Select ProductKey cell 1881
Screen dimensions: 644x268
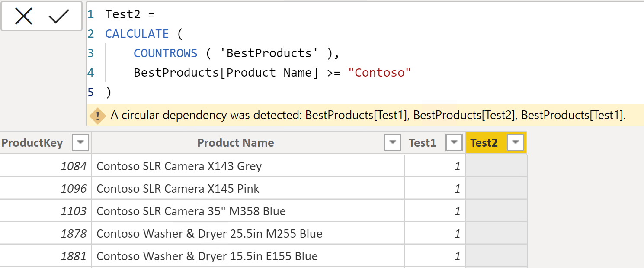click(46, 256)
